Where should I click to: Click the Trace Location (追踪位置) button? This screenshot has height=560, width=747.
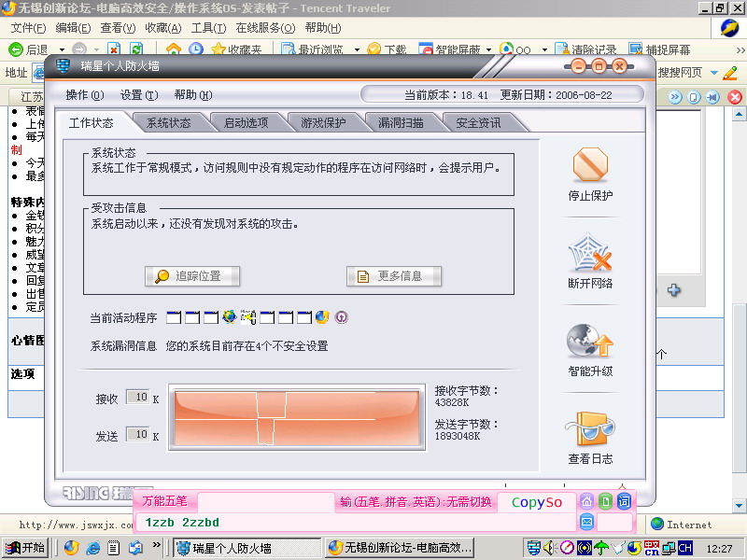point(192,276)
